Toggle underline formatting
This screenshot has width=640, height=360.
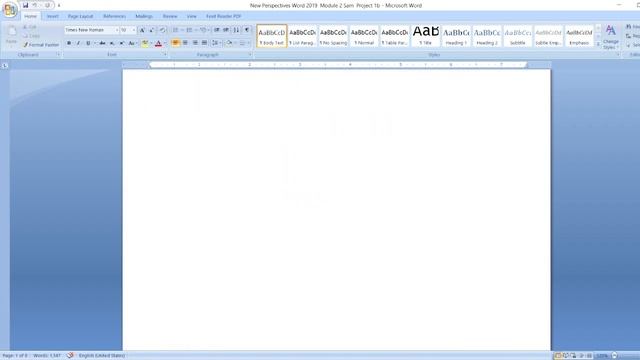(x=88, y=43)
